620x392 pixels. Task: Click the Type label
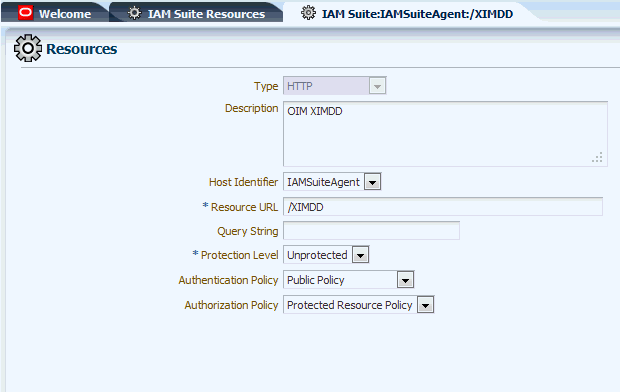266,86
